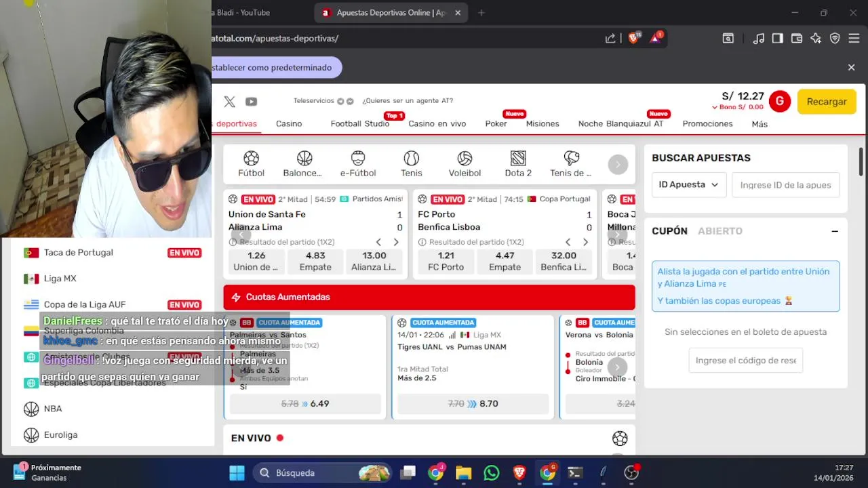Go to Football Studio tab

point(360,123)
